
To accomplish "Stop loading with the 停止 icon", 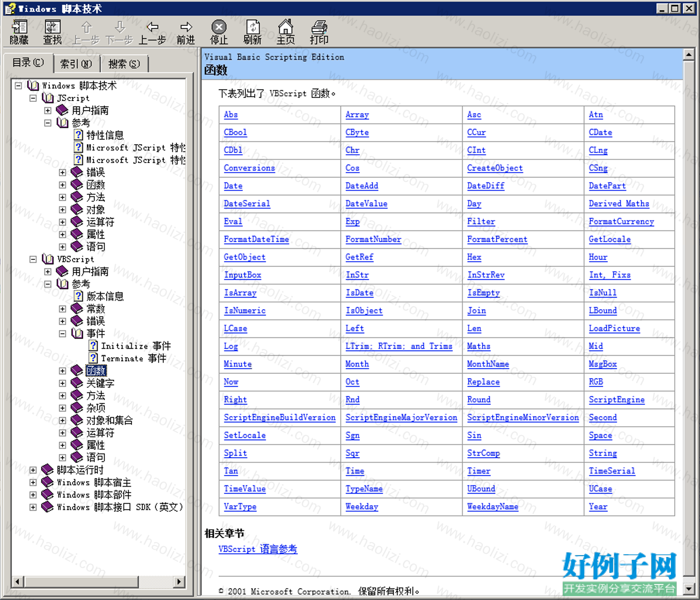I will (x=219, y=27).
